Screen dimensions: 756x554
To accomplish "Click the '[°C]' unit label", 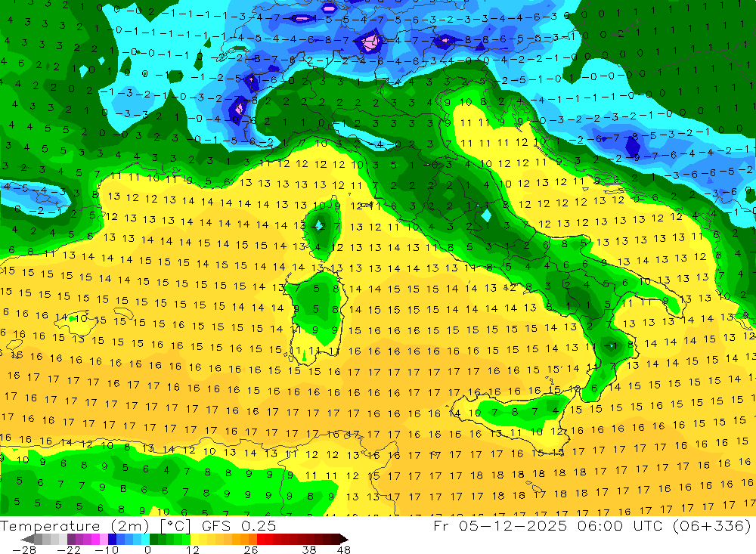I will pyautogui.click(x=175, y=526).
